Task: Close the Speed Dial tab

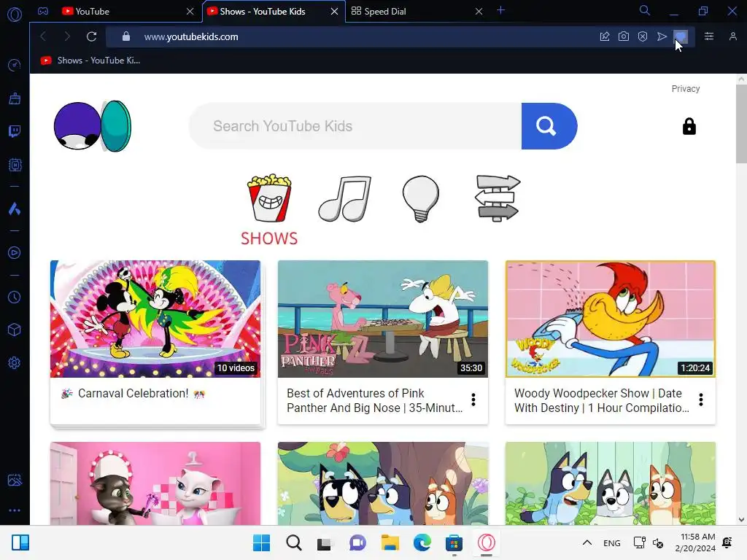Action: pos(479,12)
